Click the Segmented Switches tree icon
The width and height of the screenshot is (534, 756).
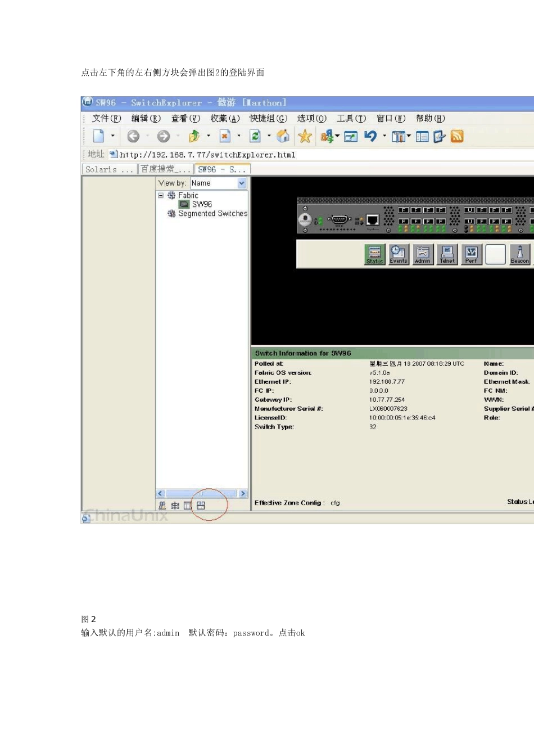[x=171, y=214]
